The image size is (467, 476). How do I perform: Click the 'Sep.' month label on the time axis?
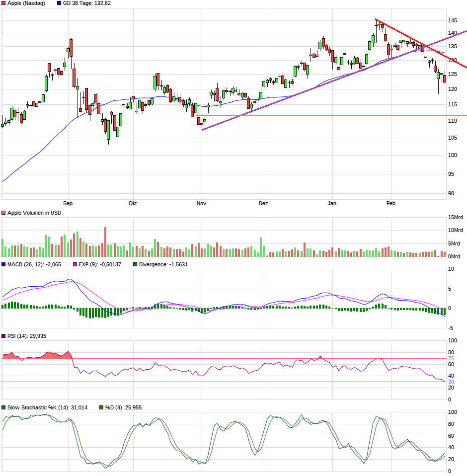[x=68, y=203]
